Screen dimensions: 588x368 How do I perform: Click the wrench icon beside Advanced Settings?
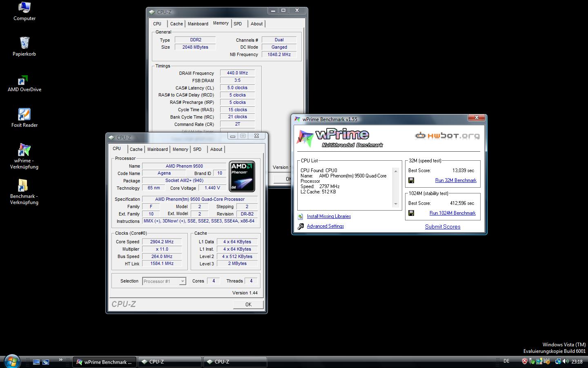click(x=301, y=226)
